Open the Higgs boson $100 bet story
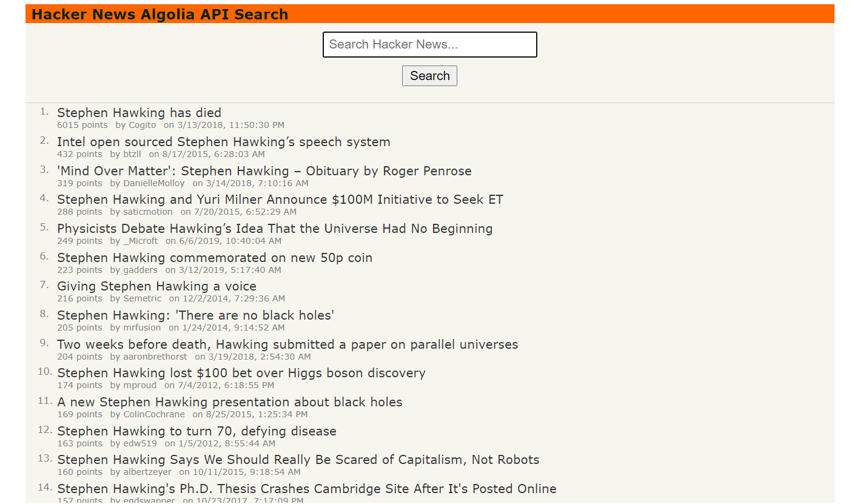Viewport: 860px width, 504px height. 241,373
